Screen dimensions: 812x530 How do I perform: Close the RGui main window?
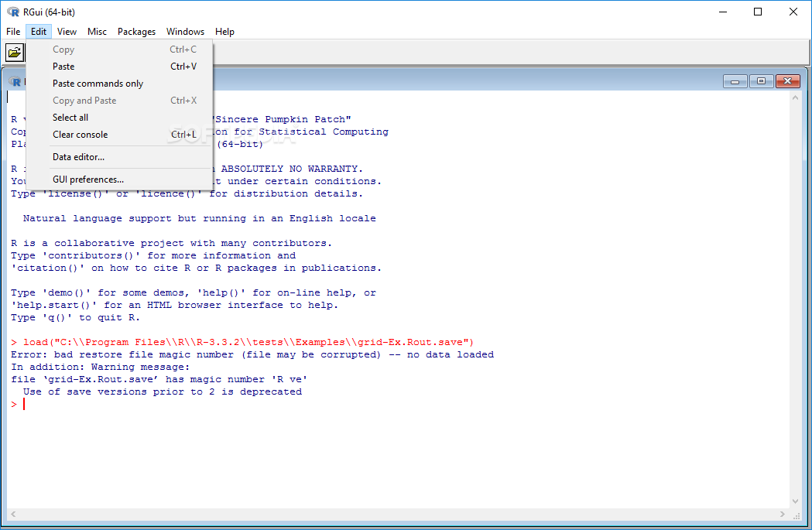click(793, 12)
